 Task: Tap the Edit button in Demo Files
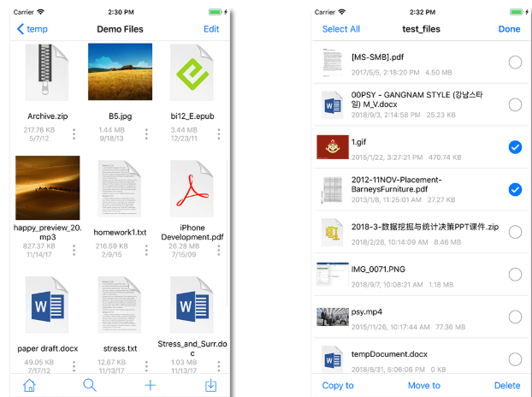click(x=211, y=29)
